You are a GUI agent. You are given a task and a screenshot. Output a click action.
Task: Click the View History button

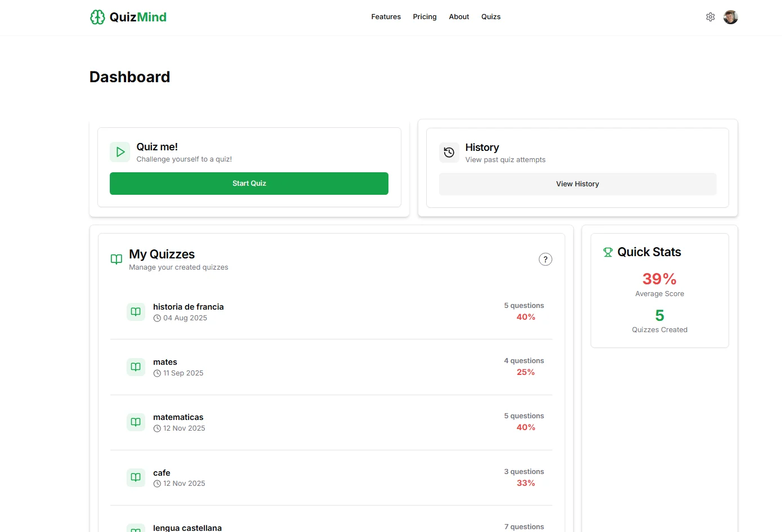[x=577, y=184]
